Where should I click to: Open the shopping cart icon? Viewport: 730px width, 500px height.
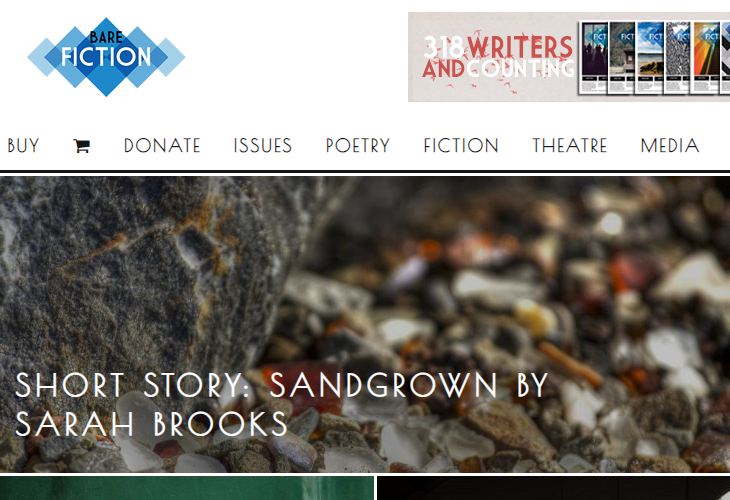coord(81,146)
